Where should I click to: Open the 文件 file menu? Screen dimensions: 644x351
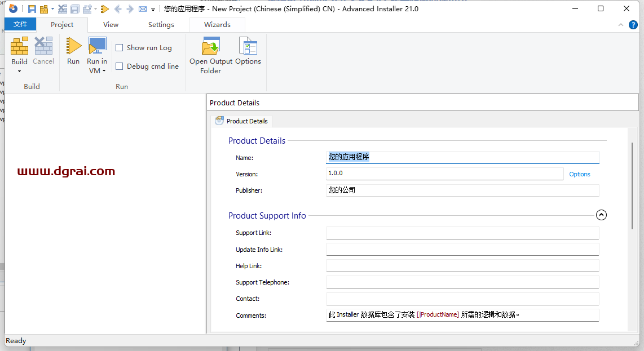coord(20,24)
